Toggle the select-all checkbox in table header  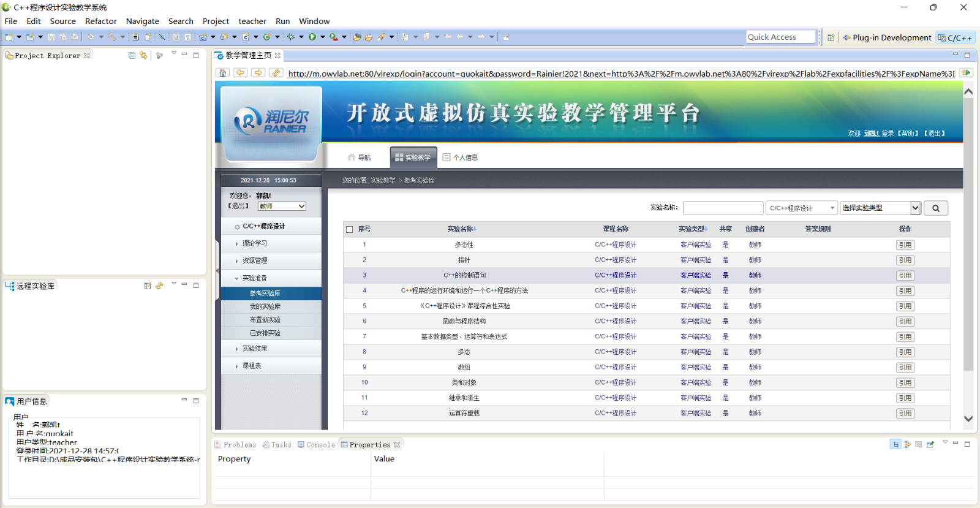(350, 229)
